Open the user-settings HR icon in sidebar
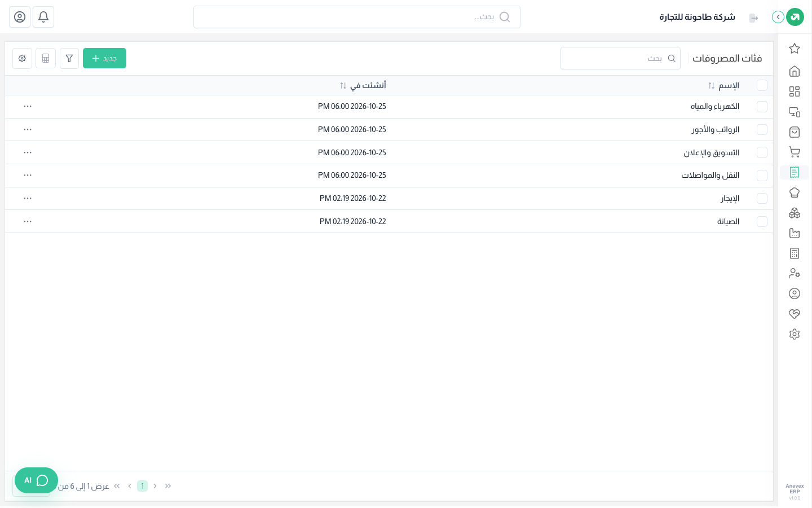 point(795,273)
